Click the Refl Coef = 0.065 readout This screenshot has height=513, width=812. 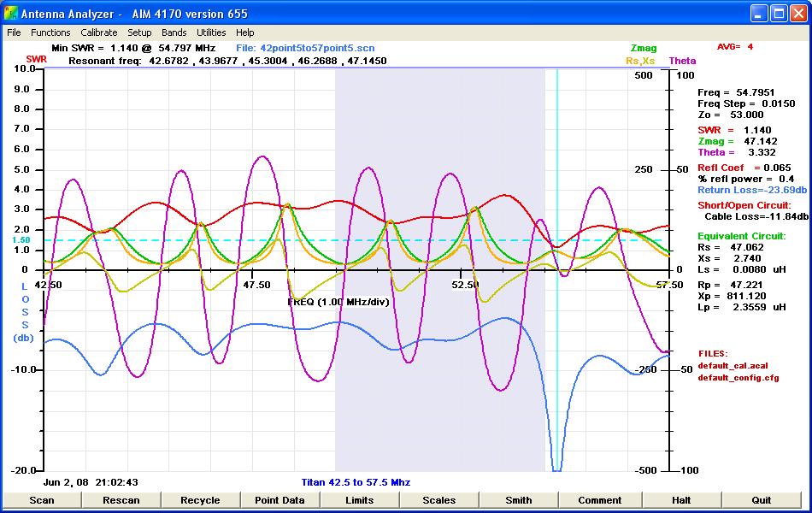tap(744, 168)
